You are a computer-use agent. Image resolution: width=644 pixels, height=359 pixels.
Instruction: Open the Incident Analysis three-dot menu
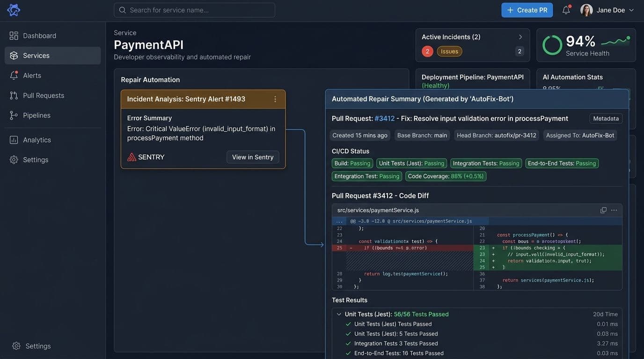coord(275,99)
